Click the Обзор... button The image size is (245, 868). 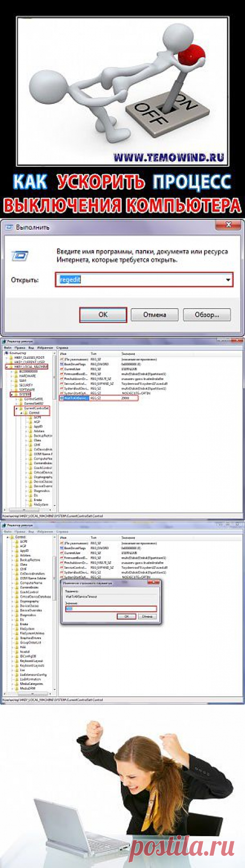[207, 315]
